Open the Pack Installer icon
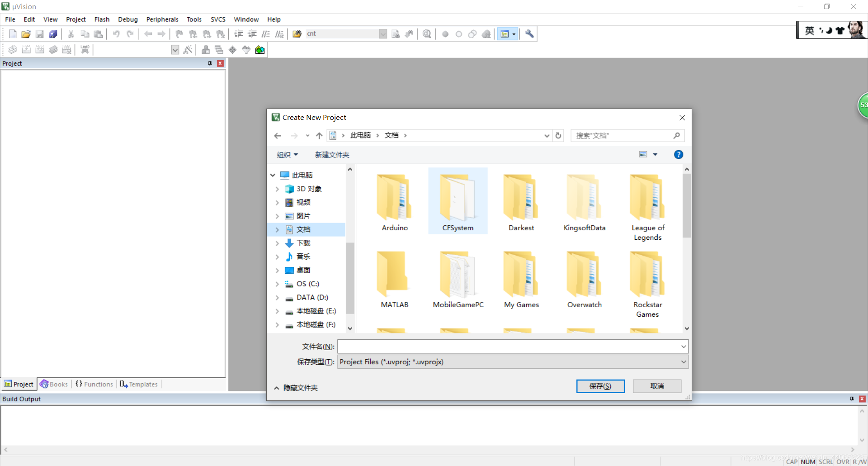Image resolution: width=868 pixels, height=466 pixels. click(x=260, y=50)
